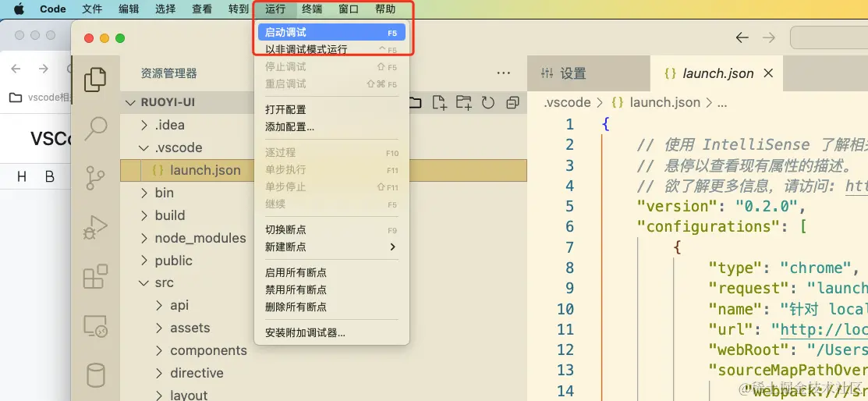Image resolution: width=868 pixels, height=401 pixels.
Task: Go forward with editor navigation arrow
Action: [x=769, y=37]
